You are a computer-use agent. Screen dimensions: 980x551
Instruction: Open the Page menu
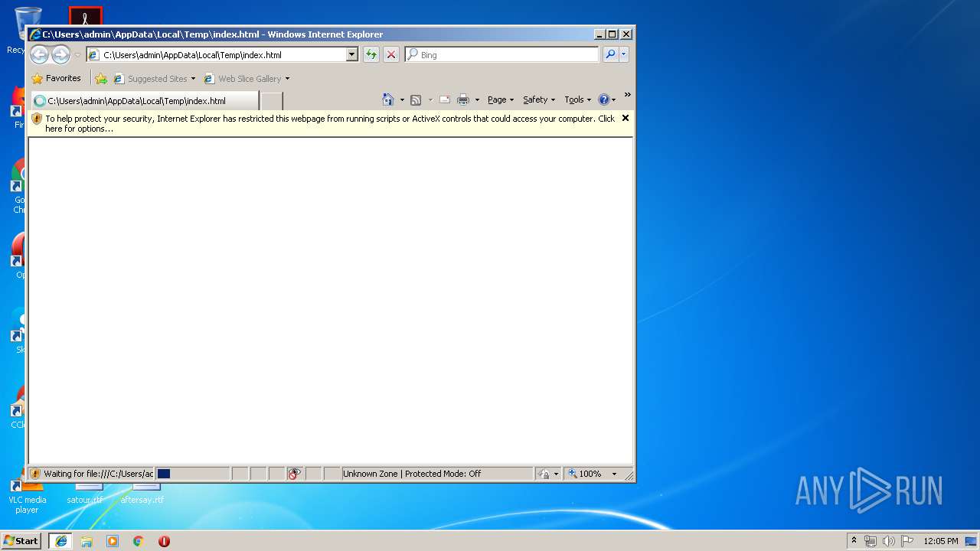click(x=501, y=99)
